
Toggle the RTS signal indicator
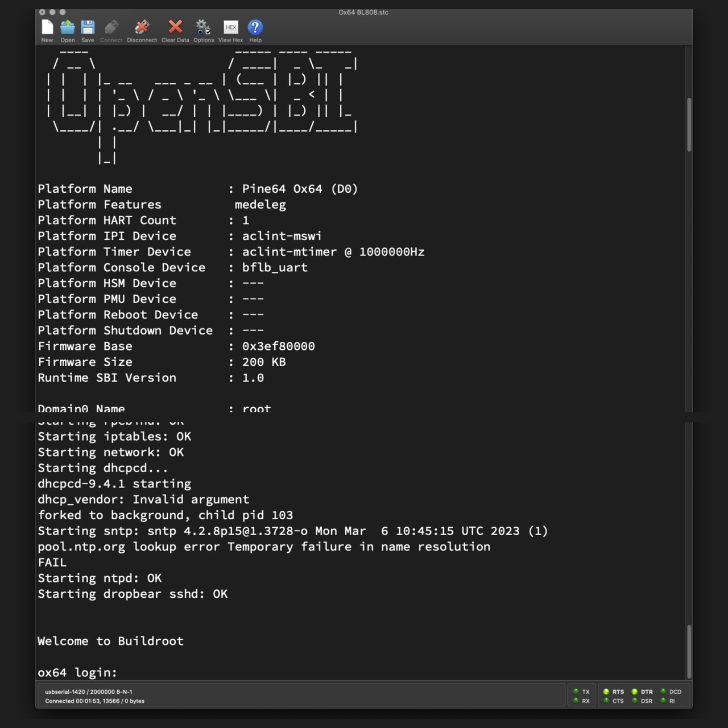[606, 692]
